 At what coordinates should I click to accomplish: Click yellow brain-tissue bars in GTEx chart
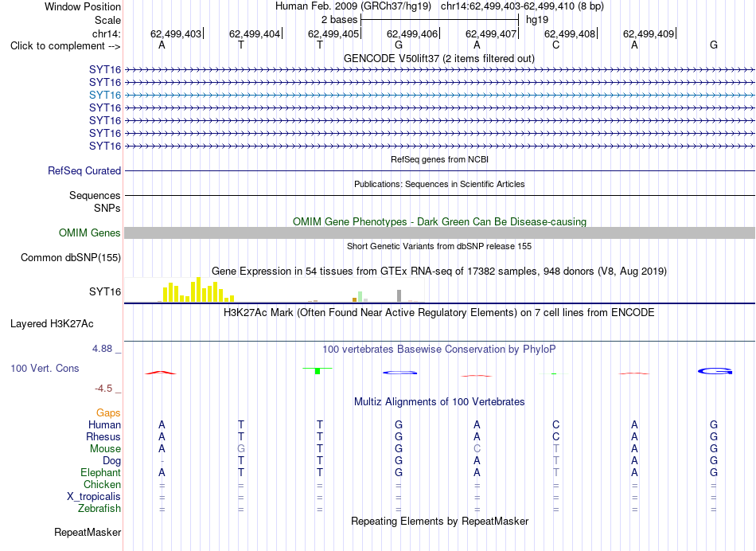pos(198,290)
